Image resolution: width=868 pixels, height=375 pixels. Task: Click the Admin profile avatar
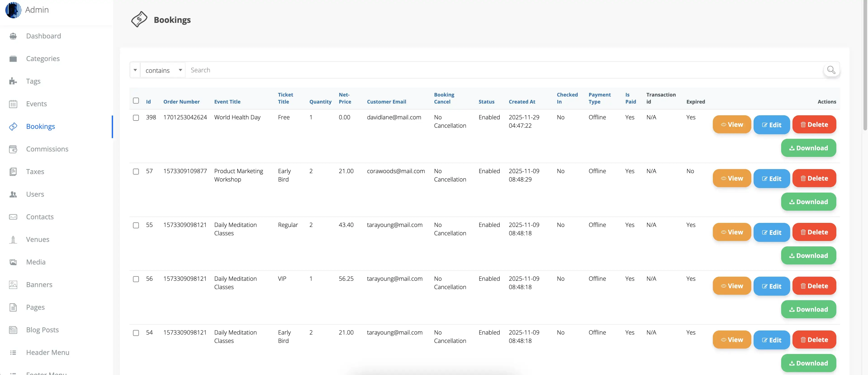click(x=13, y=10)
